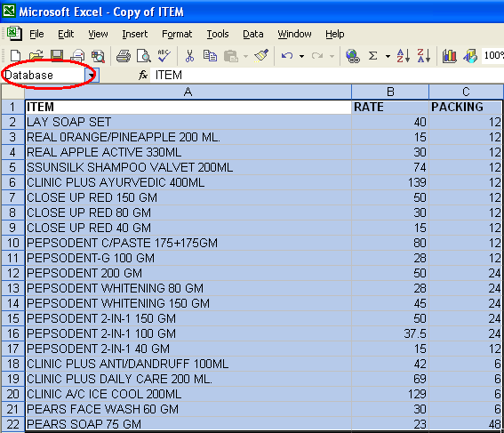
Task: Click the Open folder icon
Action: 36,56
